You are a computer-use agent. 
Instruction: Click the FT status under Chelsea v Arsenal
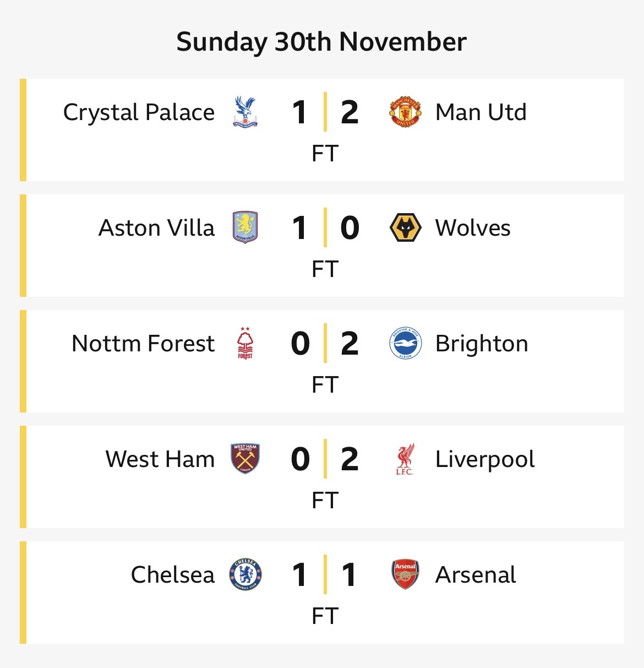tap(325, 616)
